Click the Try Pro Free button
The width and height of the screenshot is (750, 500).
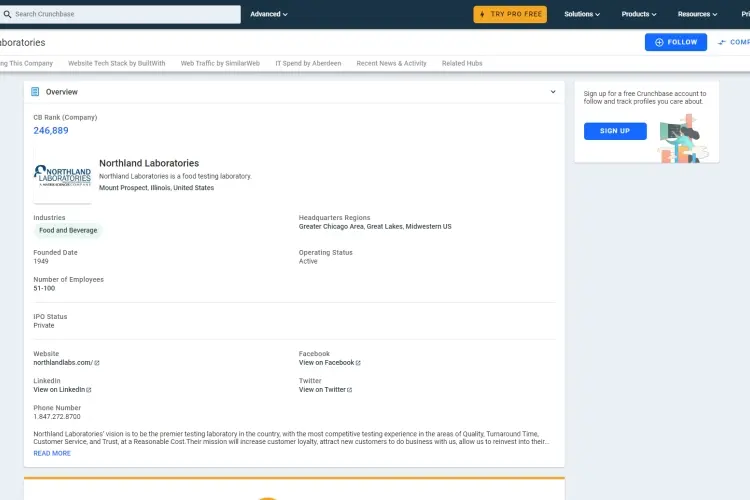[x=510, y=14]
